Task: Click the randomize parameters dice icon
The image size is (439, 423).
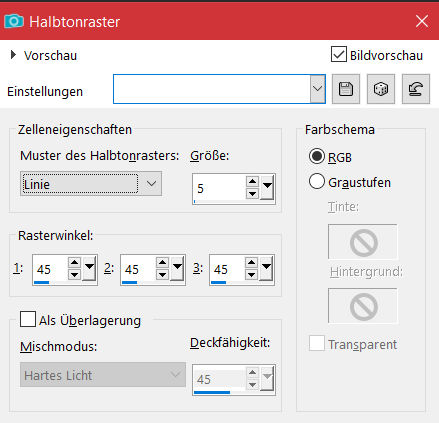Action: [381, 89]
